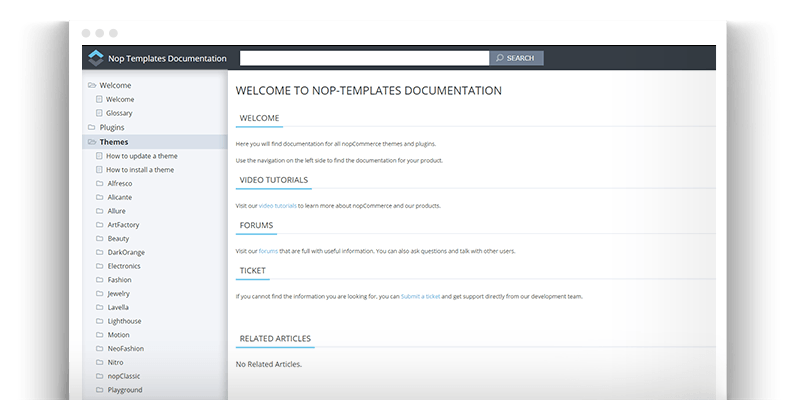Image resolution: width=795 pixels, height=400 pixels.
Task: Click the Fashion folder icon
Action: click(x=99, y=279)
